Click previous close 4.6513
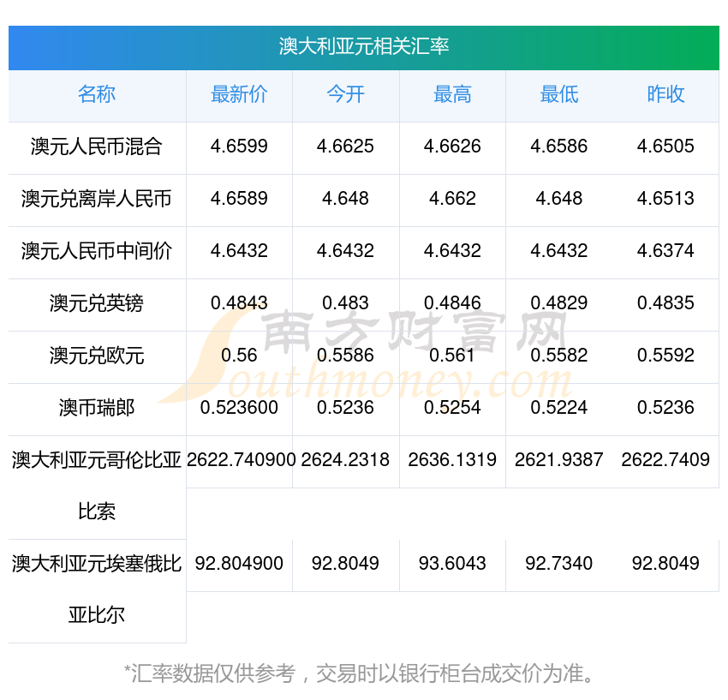 point(665,199)
